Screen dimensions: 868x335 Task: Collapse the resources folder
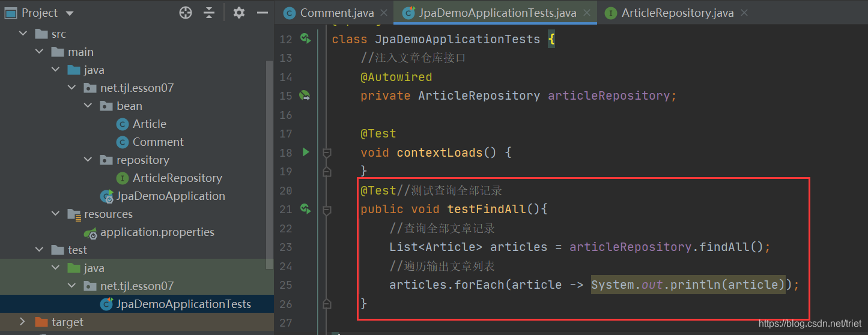point(56,214)
